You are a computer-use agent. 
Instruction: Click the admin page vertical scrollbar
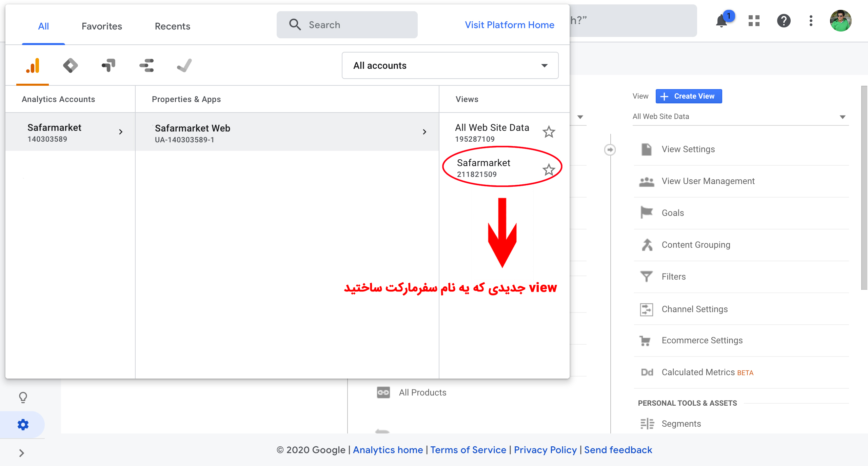tap(864, 188)
